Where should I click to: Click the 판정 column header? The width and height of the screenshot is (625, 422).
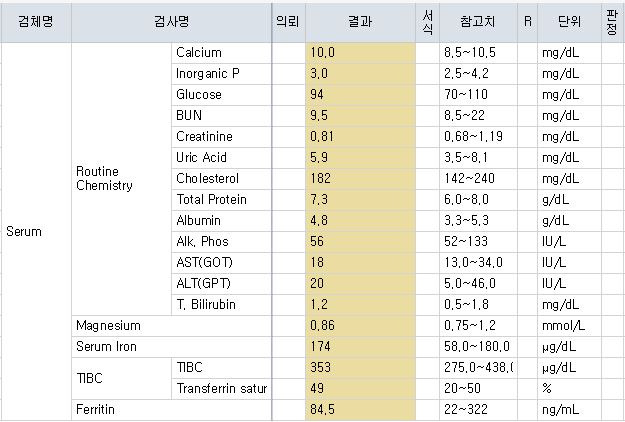(x=612, y=21)
